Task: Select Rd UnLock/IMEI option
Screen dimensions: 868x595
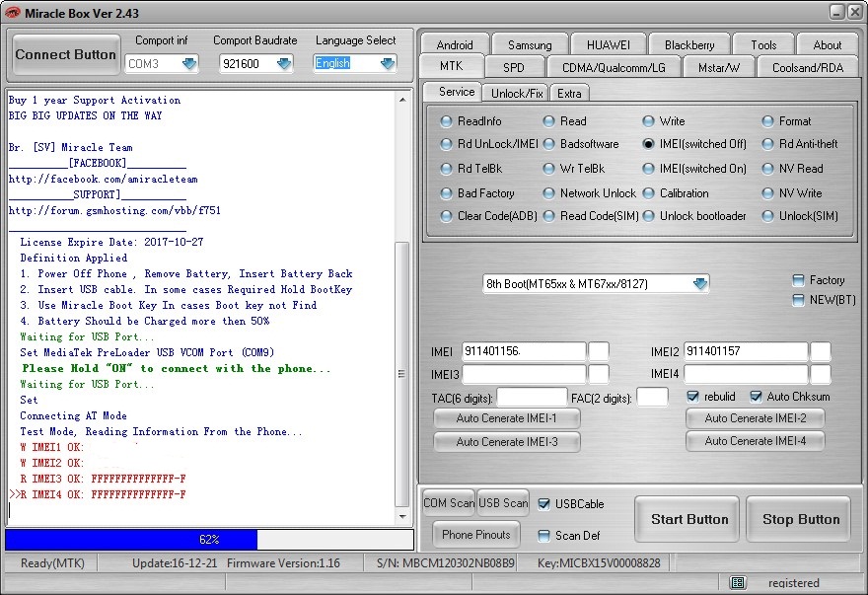Action: click(446, 144)
